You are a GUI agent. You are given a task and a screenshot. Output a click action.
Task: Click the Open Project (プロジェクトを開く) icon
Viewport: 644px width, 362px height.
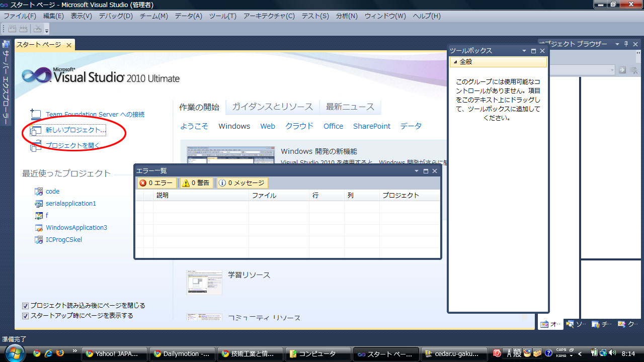tap(35, 146)
